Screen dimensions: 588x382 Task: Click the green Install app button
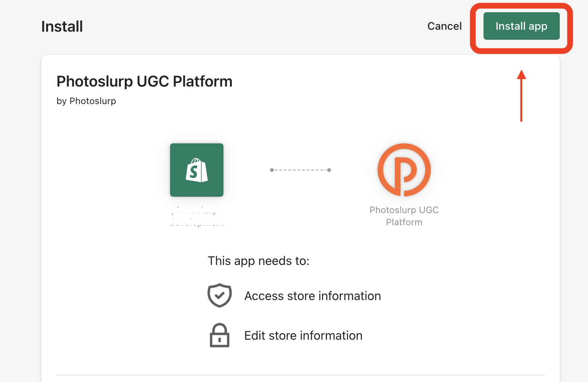pos(521,26)
